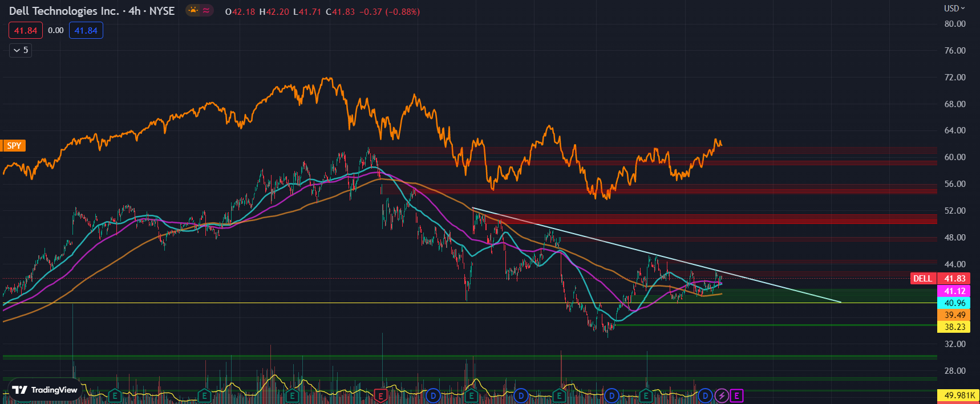
Task: Click the TradingView logo
Action: point(44,390)
